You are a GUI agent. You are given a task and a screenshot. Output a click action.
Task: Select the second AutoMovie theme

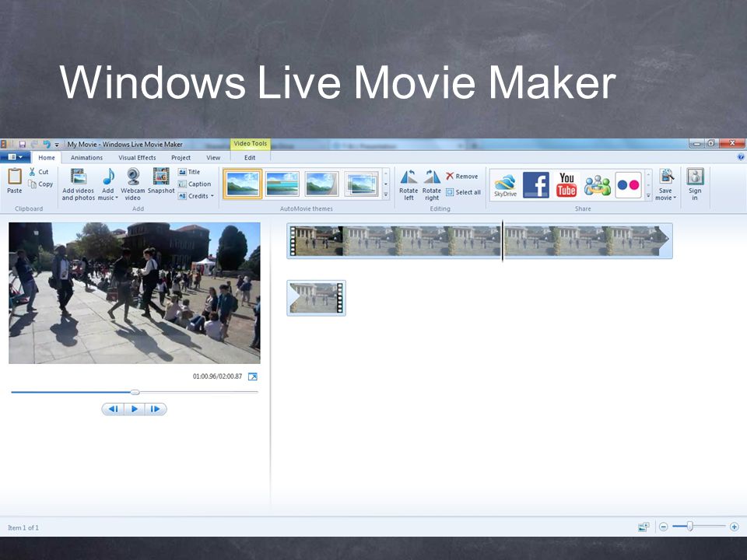click(282, 184)
